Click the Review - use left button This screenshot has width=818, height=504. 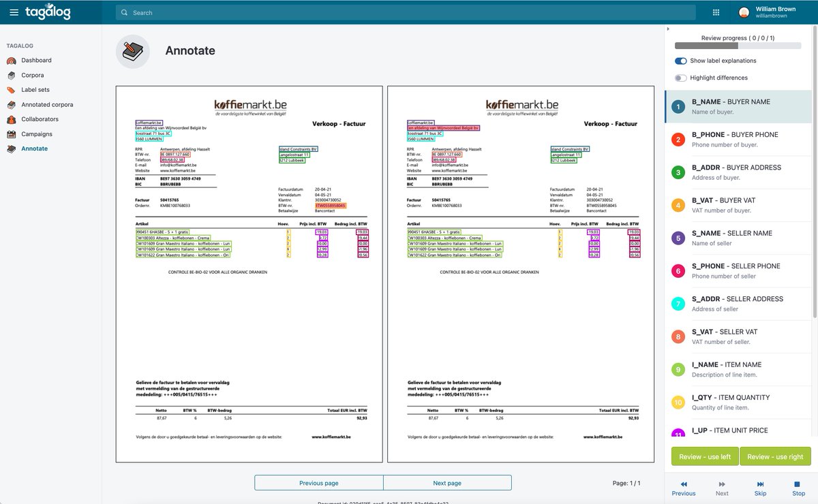704,456
